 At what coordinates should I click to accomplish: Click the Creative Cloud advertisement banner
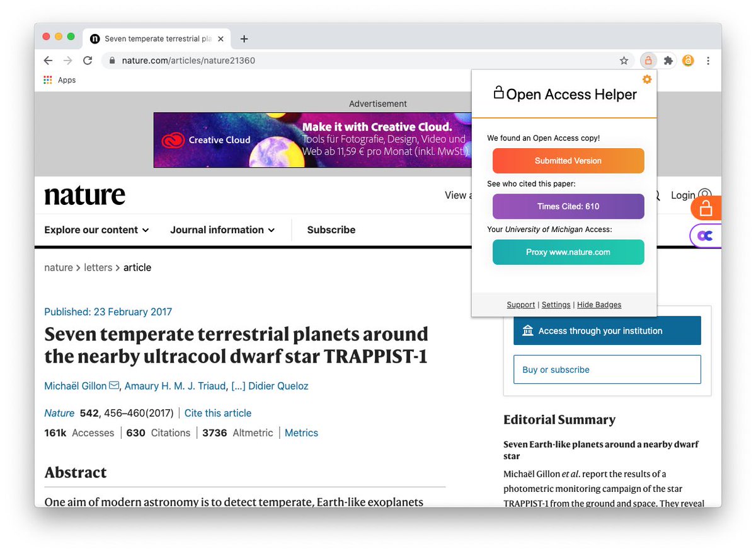pyautogui.click(x=313, y=140)
